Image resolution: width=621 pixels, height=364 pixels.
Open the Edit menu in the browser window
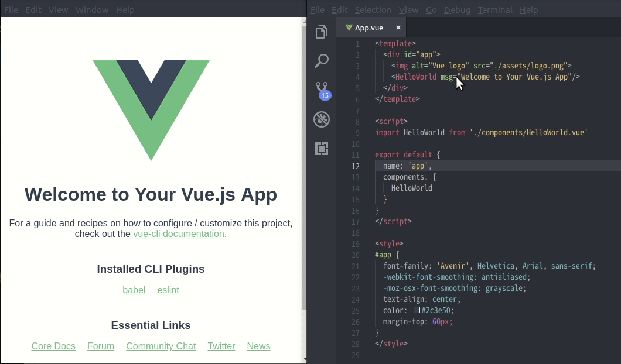pyautogui.click(x=33, y=10)
